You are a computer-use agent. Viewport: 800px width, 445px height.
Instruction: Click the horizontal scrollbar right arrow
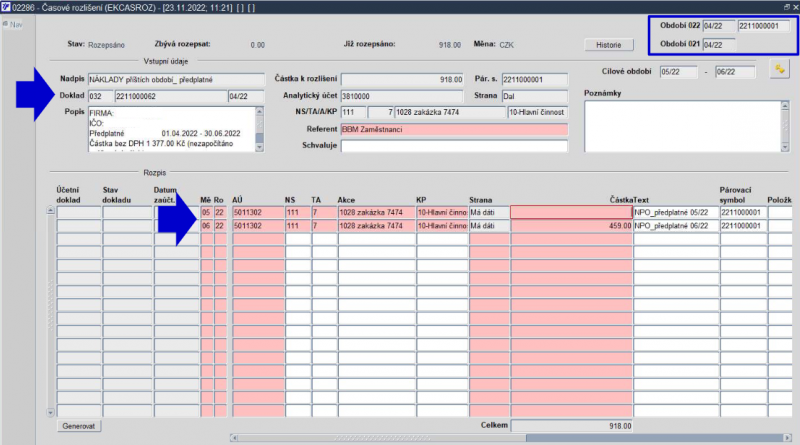coord(787,437)
